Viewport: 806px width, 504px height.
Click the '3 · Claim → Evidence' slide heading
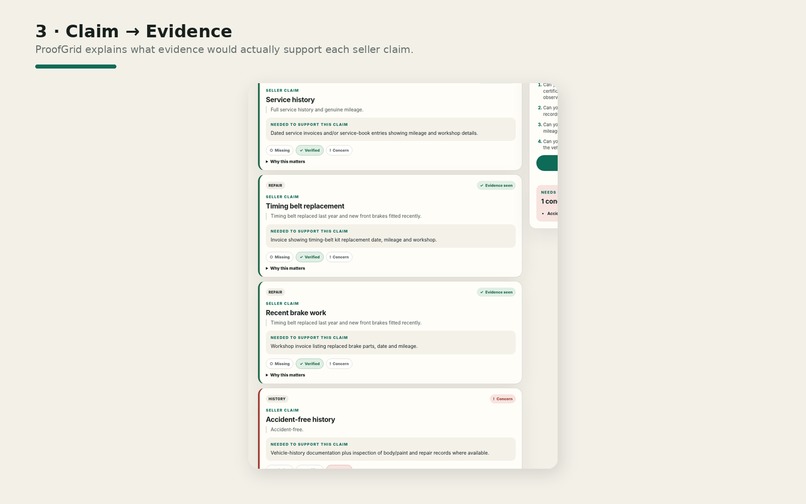tap(134, 31)
